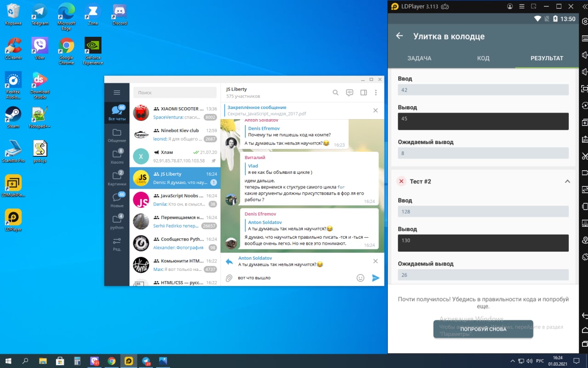
Task: Open Telegram search field
Action: coord(175,92)
